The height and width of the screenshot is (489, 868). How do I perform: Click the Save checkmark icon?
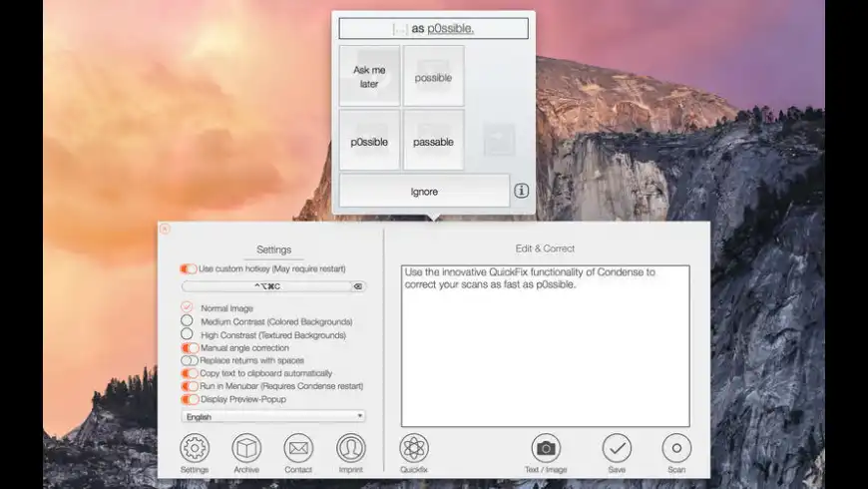pyautogui.click(x=617, y=448)
